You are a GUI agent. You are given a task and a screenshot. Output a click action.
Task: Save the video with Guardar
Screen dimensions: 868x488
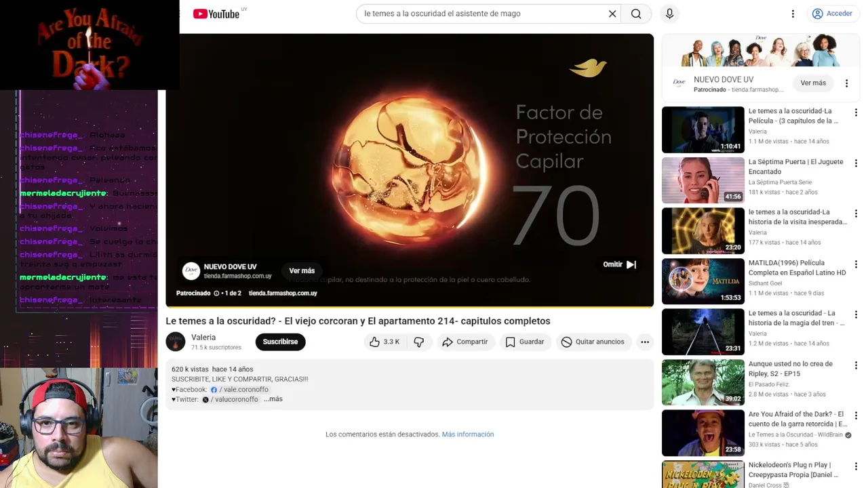coord(525,342)
